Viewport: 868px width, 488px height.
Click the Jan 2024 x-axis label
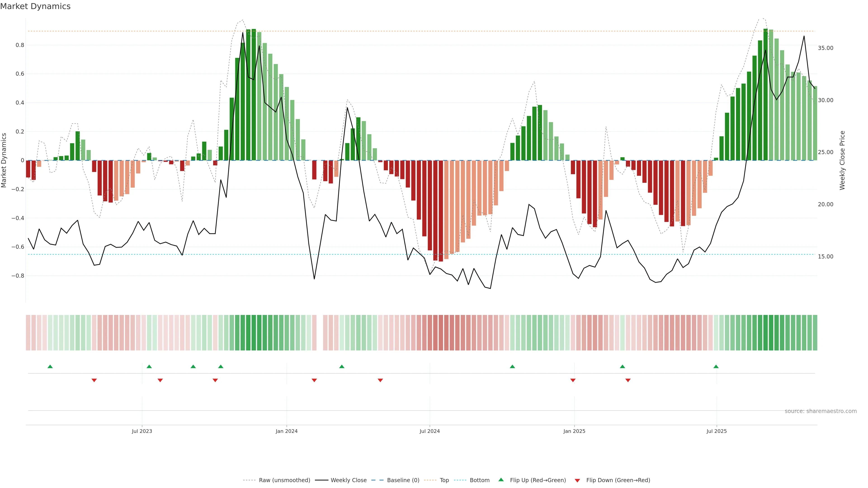coord(286,431)
